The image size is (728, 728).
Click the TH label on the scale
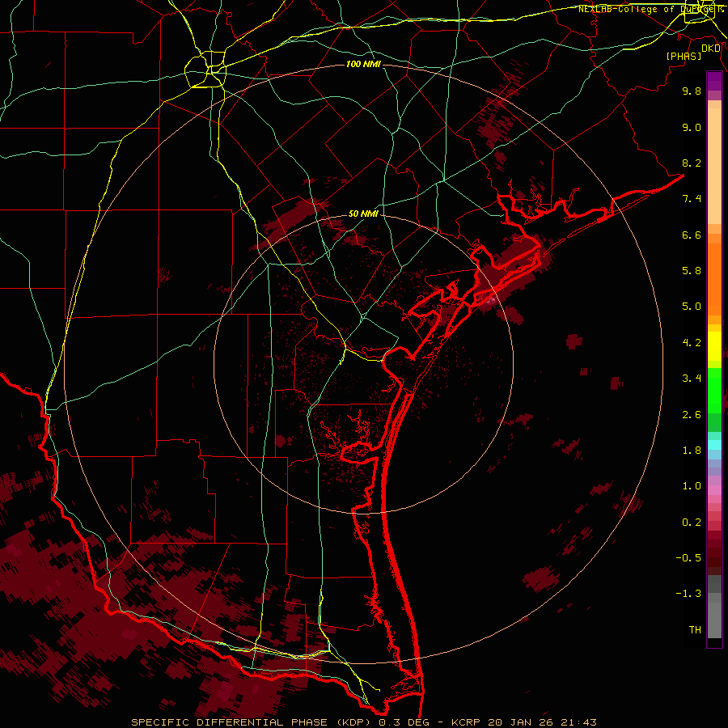695,630
